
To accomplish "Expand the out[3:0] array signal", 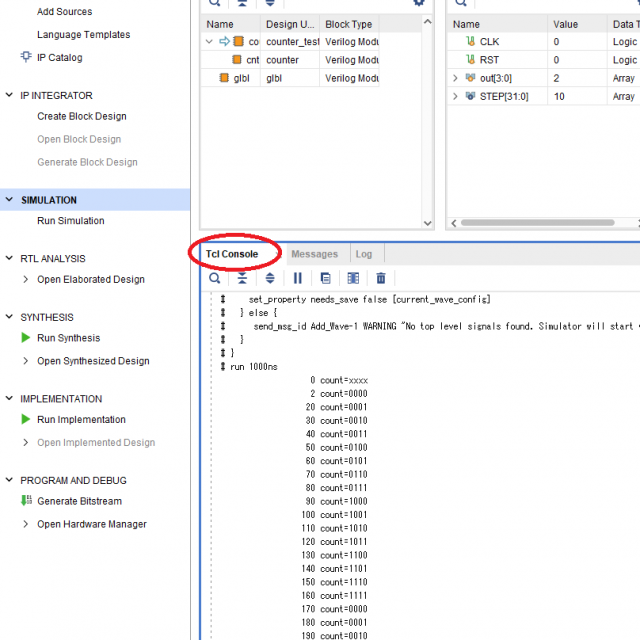I will 456,78.
